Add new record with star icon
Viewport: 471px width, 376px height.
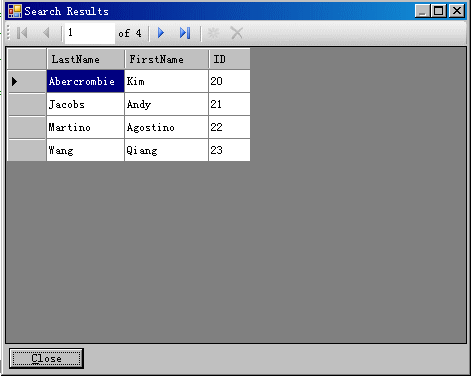pos(213,33)
